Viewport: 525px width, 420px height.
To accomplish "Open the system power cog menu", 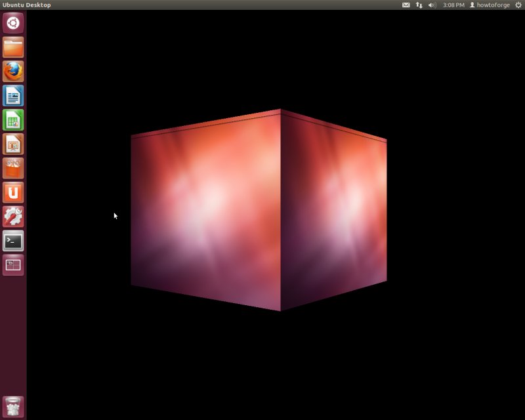I will pyautogui.click(x=518, y=5).
